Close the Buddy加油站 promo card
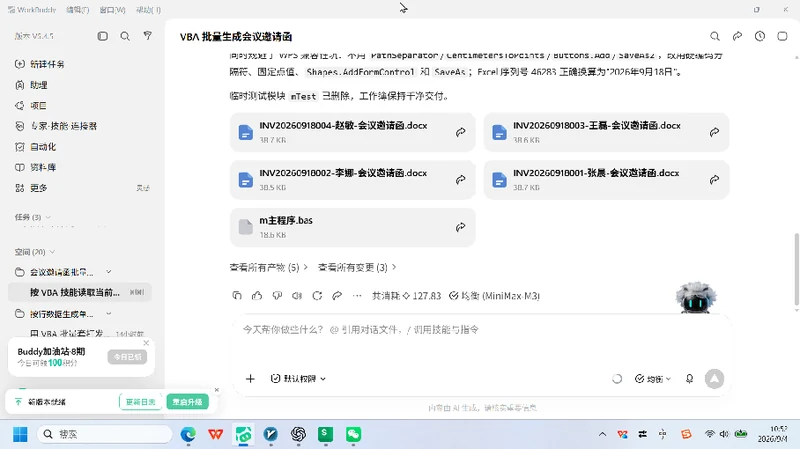800x449 pixels. pyautogui.click(x=146, y=343)
